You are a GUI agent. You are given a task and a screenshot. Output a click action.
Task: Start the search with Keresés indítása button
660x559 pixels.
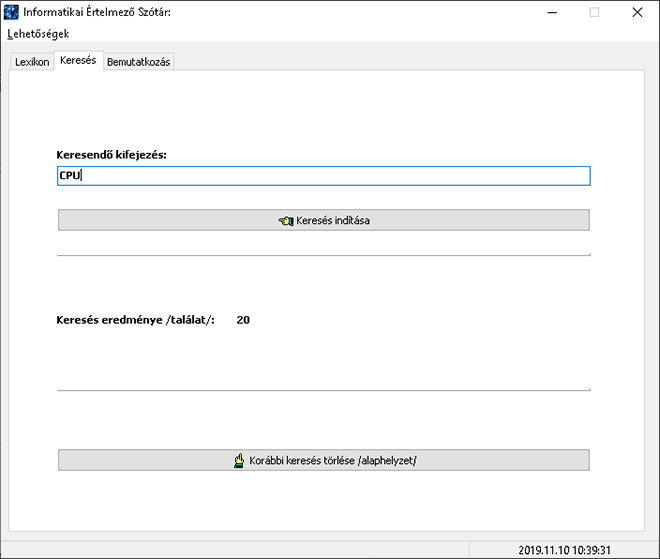[x=324, y=220]
